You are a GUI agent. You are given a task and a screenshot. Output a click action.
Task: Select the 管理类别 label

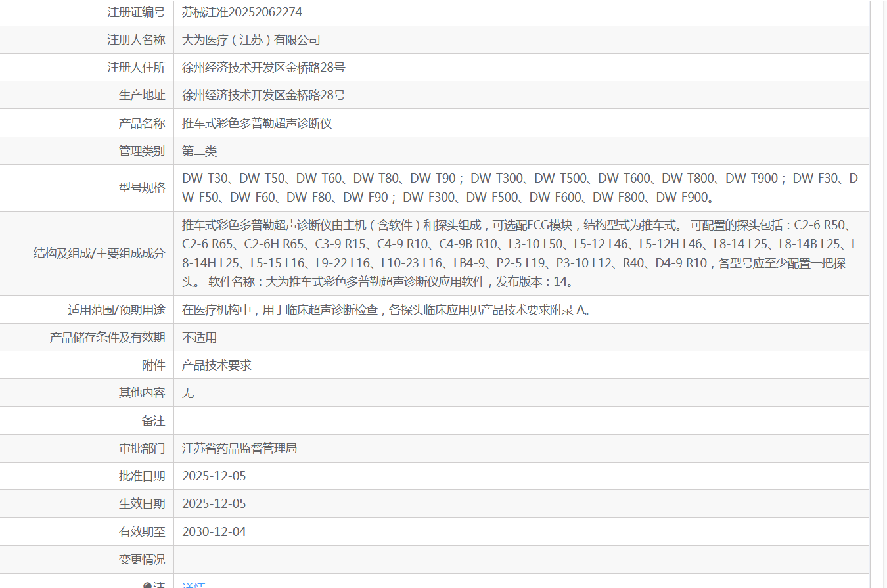pyautogui.click(x=142, y=151)
